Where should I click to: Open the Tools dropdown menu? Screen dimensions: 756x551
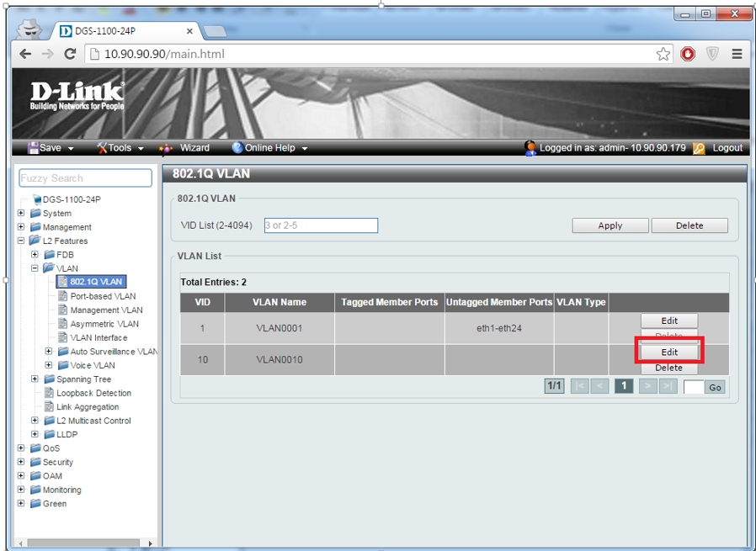pos(120,148)
